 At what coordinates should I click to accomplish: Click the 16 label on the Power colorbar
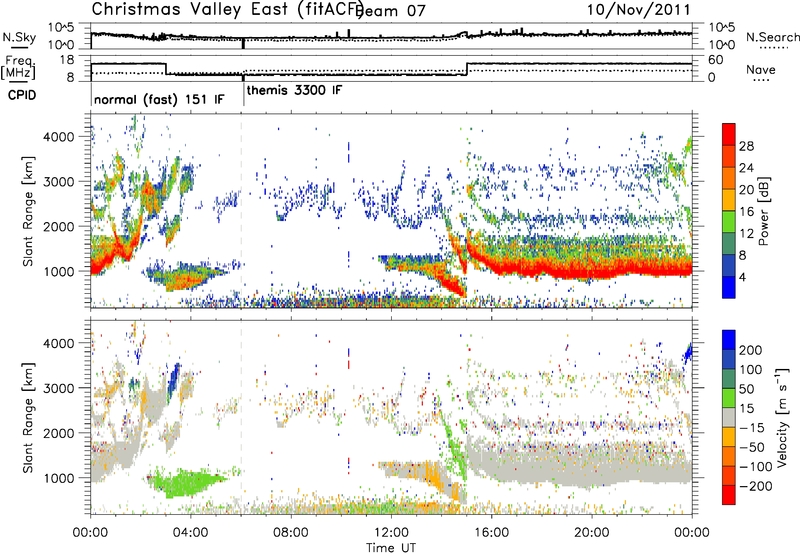(x=746, y=212)
